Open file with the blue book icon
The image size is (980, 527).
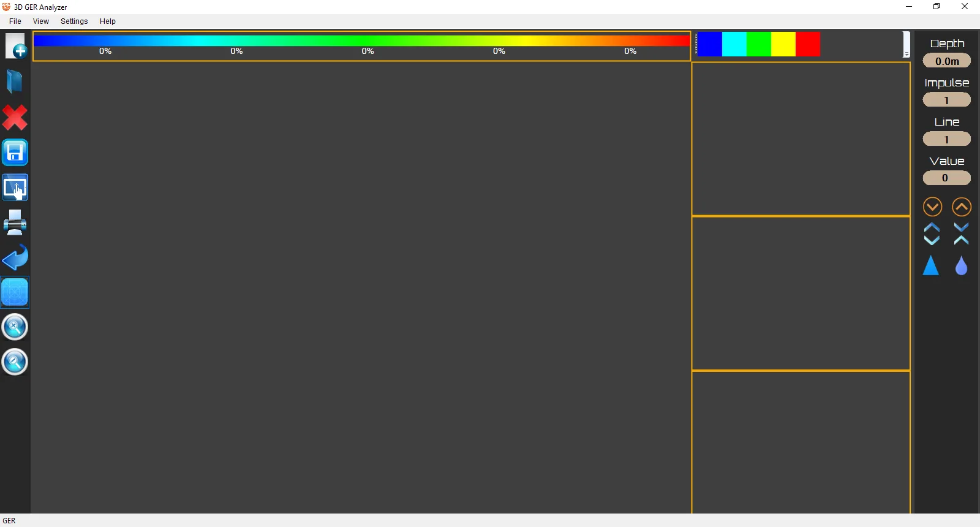point(15,82)
